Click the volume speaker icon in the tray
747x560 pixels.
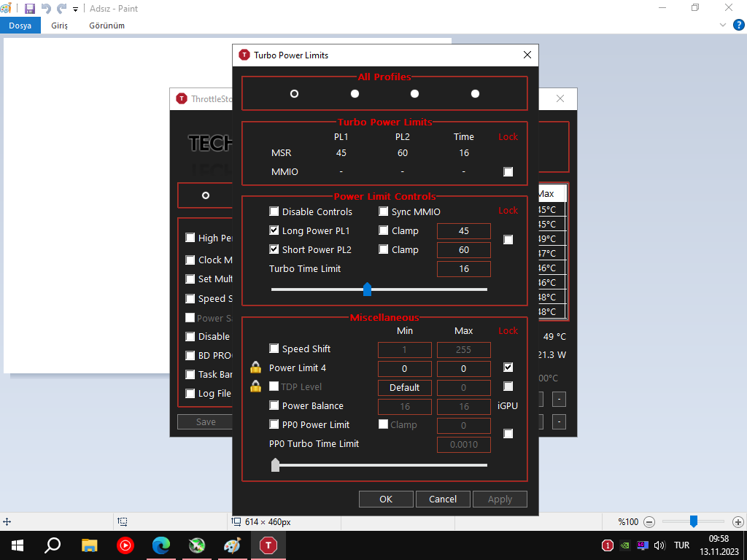(x=659, y=545)
